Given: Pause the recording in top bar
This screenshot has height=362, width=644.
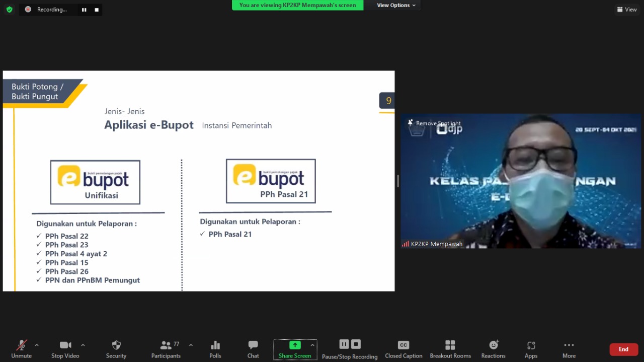Looking at the screenshot, I should pos(84,10).
